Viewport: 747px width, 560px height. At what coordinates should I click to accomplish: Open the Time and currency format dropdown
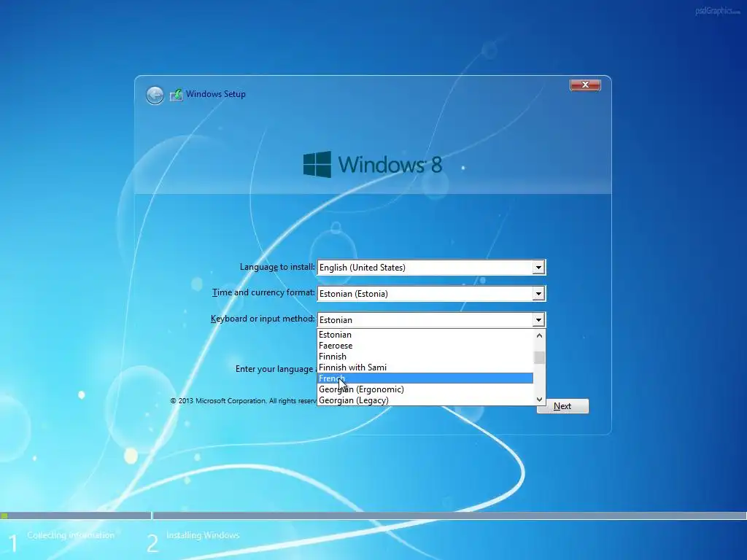coord(538,294)
